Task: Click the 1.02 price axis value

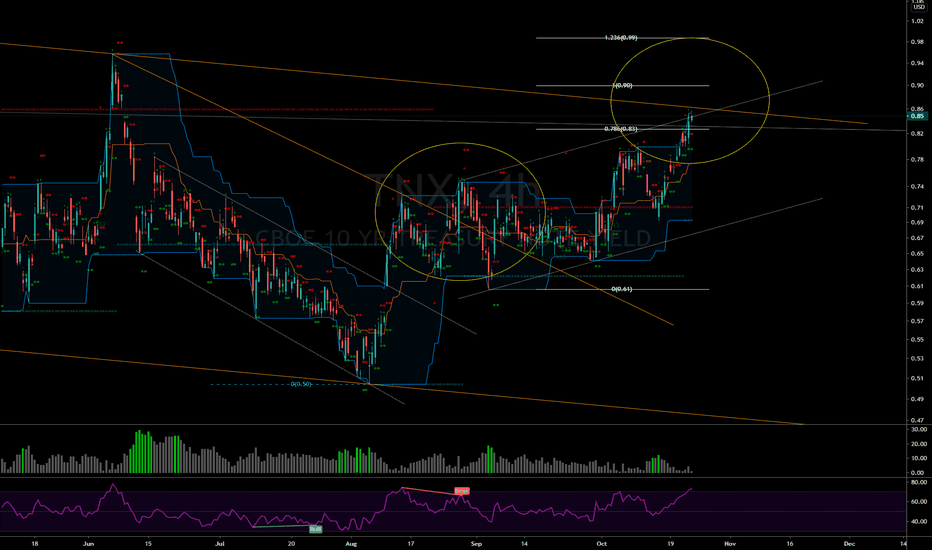Action: point(917,21)
